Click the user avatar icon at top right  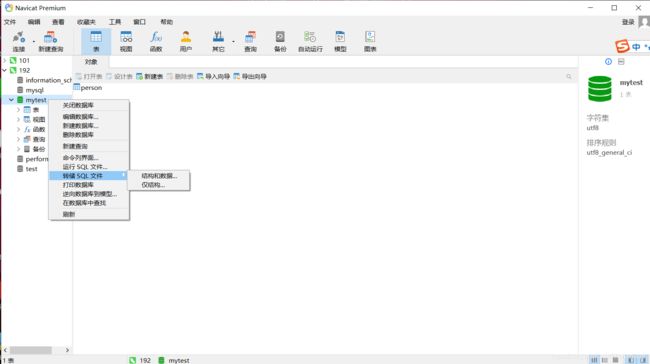[644, 22]
